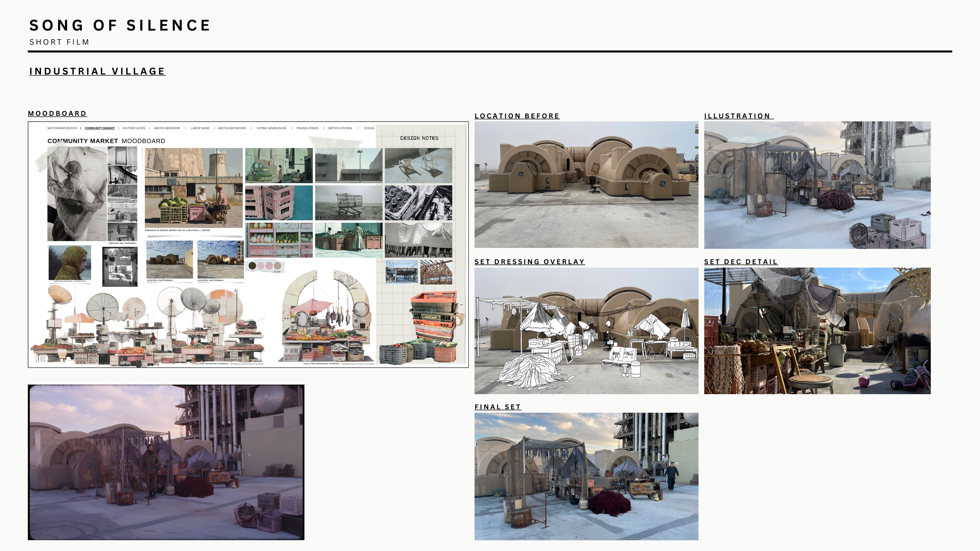This screenshot has width=980, height=551.
Task: Open the Set Dec Detail photo
Action: pyautogui.click(x=817, y=330)
